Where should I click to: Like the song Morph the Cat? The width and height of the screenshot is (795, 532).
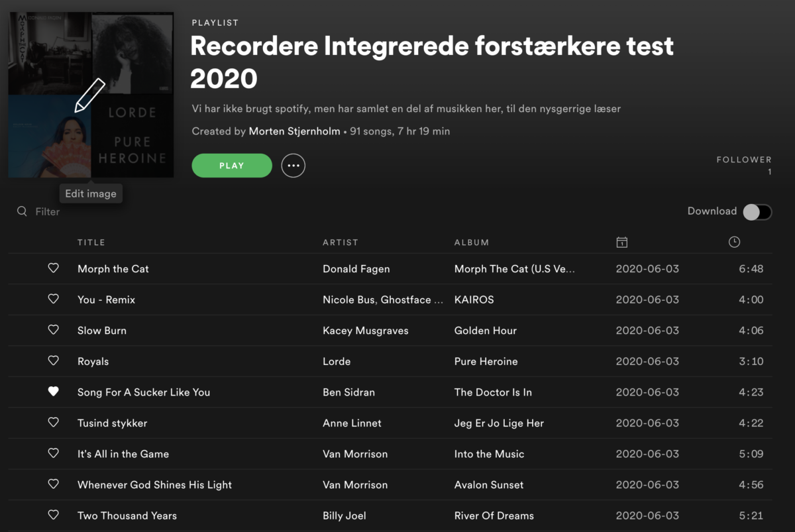point(54,268)
